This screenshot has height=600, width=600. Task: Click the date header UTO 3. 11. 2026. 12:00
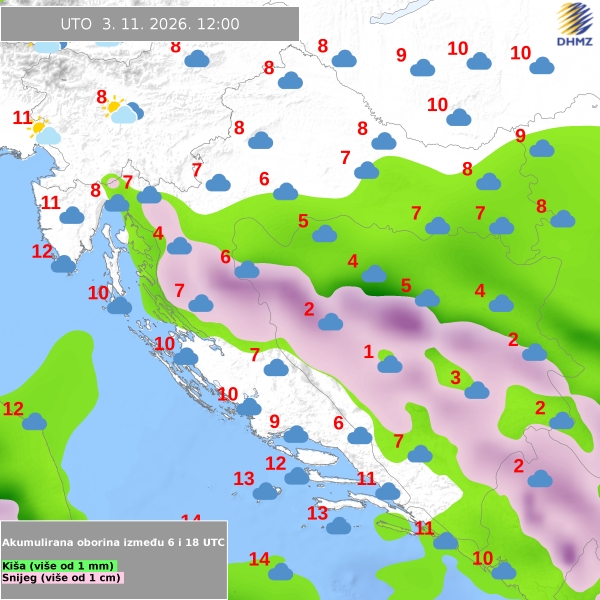pos(150,24)
